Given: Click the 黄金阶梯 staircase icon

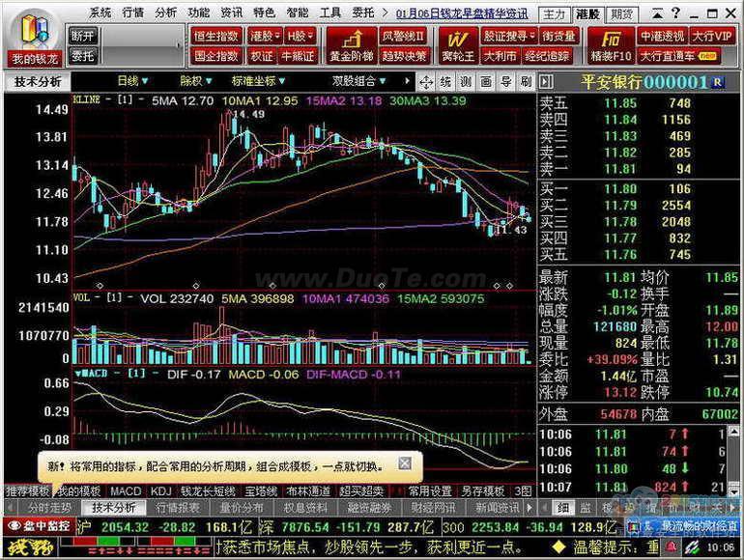Looking at the screenshot, I should click(x=352, y=45).
